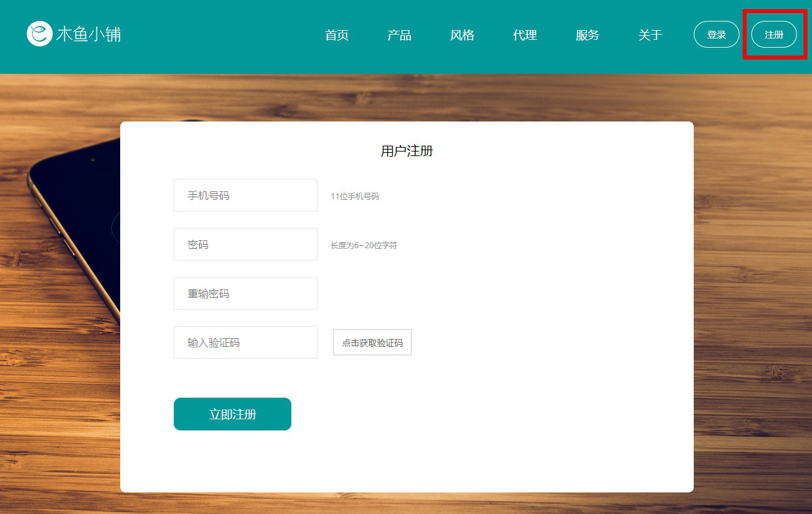The height and width of the screenshot is (514, 812).
Task: Open the 风格 navigation item
Action: point(463,35)
